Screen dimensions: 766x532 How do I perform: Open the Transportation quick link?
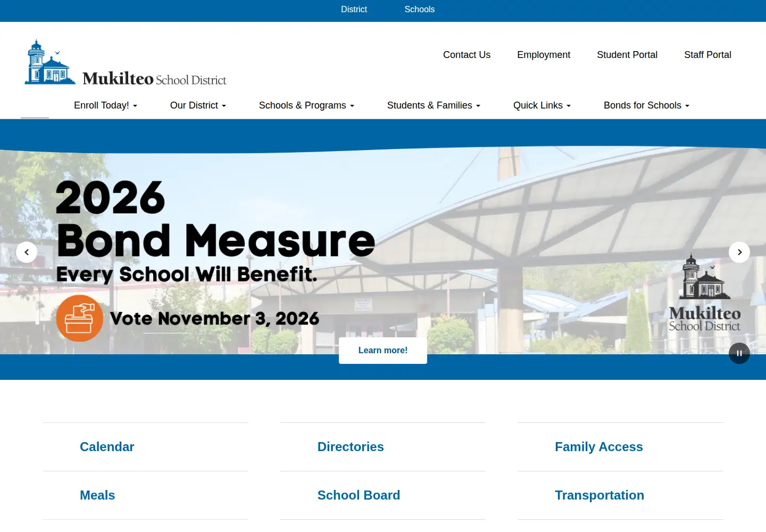(600, 495)
